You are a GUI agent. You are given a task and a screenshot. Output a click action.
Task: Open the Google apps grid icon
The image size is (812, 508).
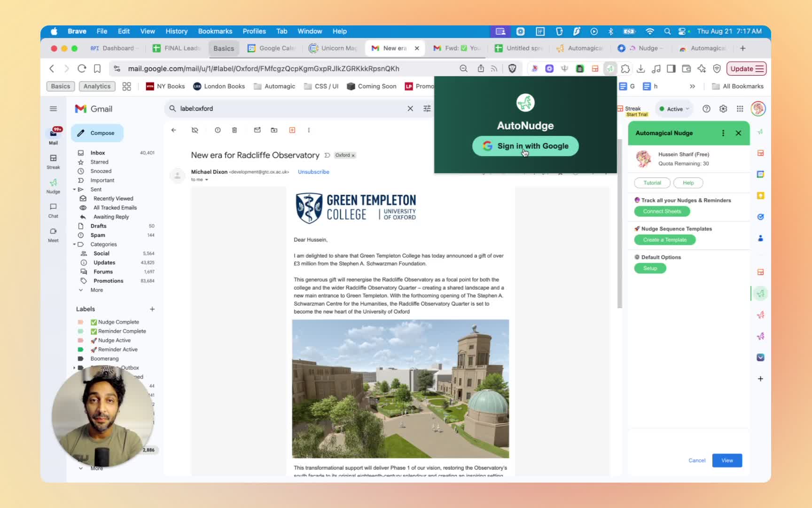(740, 109)
